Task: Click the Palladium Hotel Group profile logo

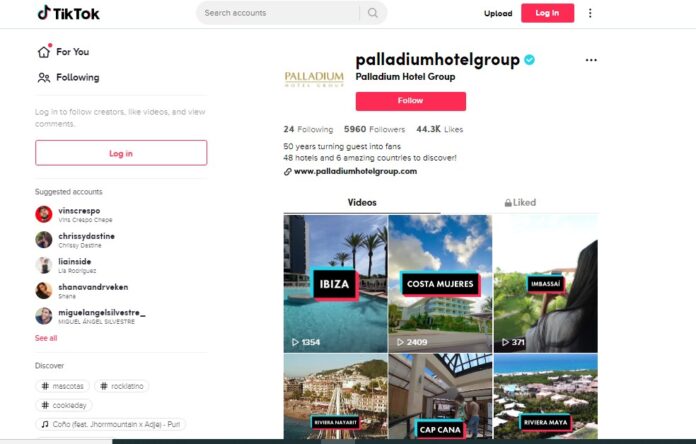Action: [x=314, y=79]
